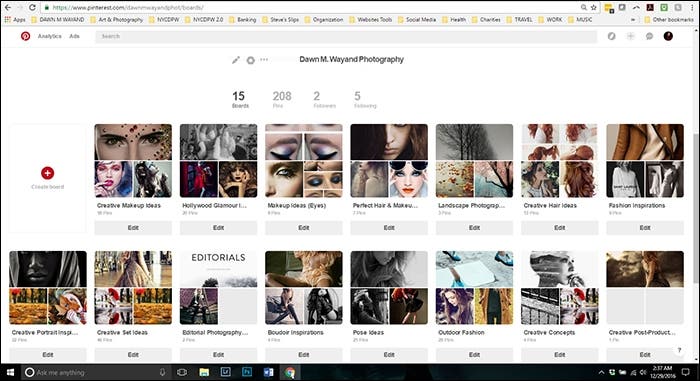Screen dimensions: 700x381
Task: Click Edit under Pose Ideas
Action: tap(389, 355)
